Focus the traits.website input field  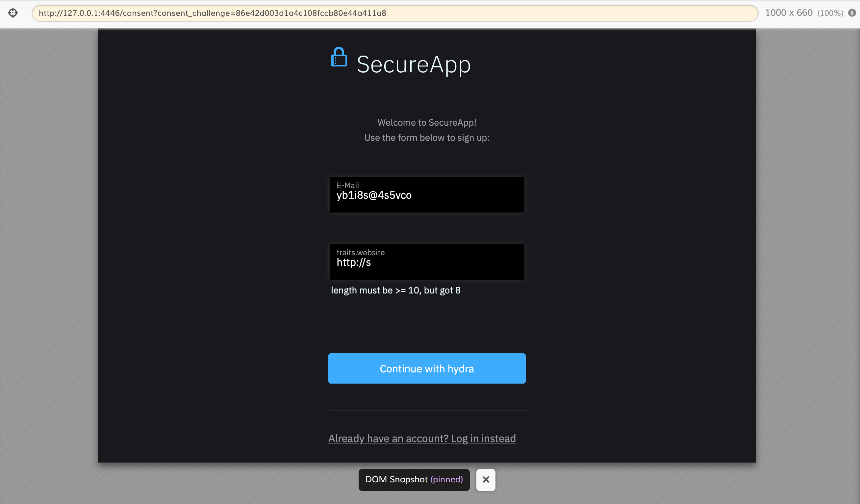(x=427, y=262)
